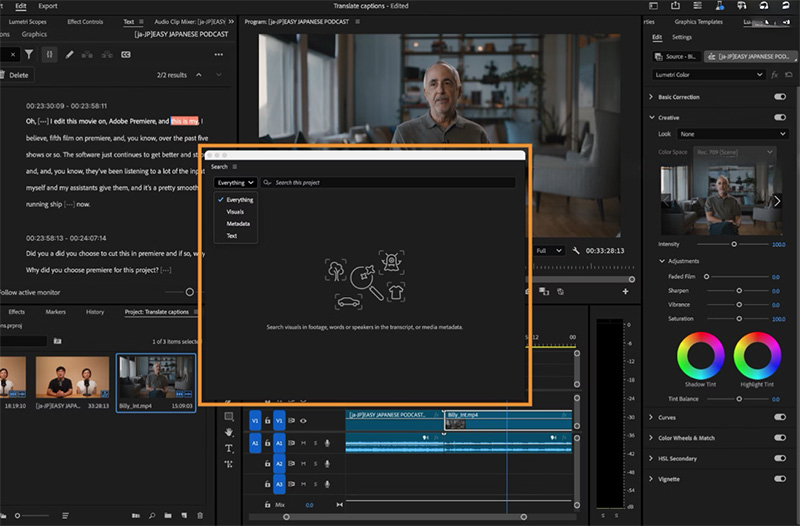Open the speech bubbles feedback icon

tap(741, 6)
